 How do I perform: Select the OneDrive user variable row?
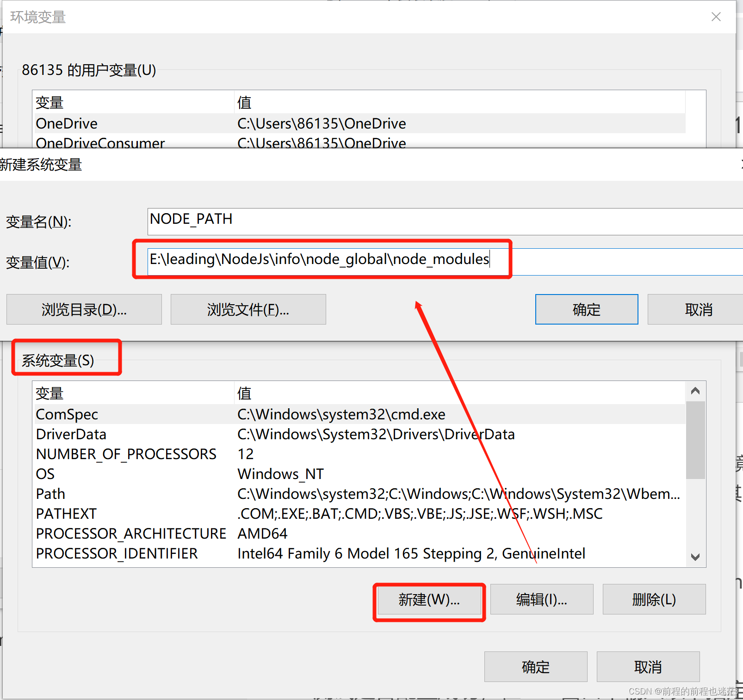pos(359,123)
